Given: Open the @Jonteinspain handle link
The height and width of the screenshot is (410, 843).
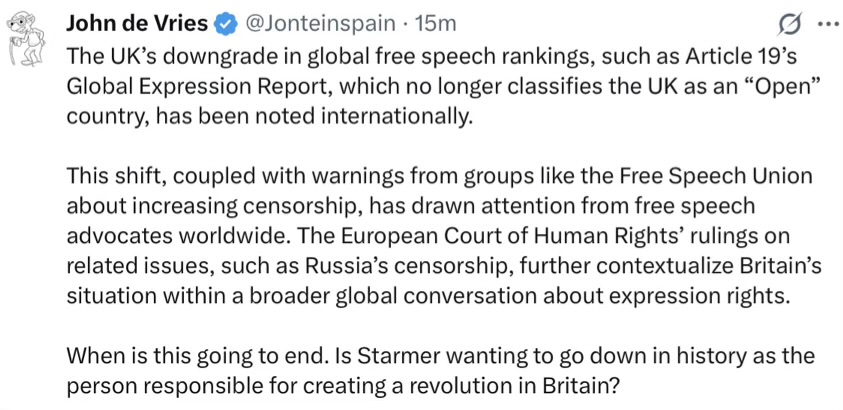Looking at the screenshot, I should [x=321, y=24].
